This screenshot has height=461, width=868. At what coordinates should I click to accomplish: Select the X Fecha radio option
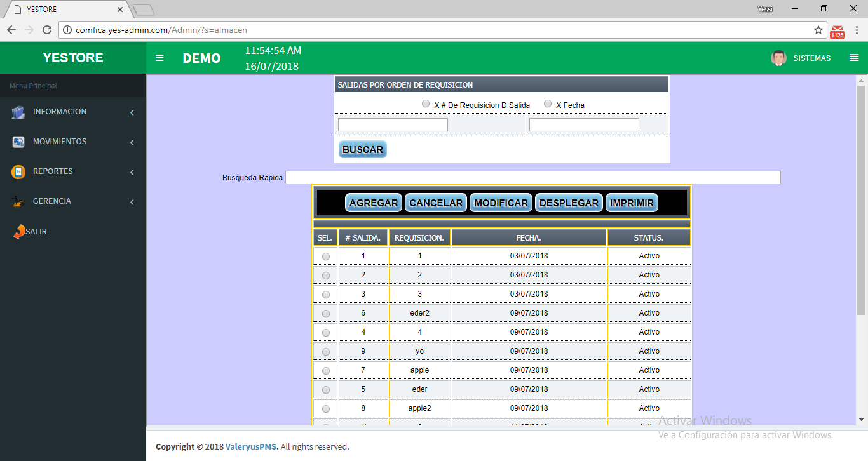[x=548, y=104]
